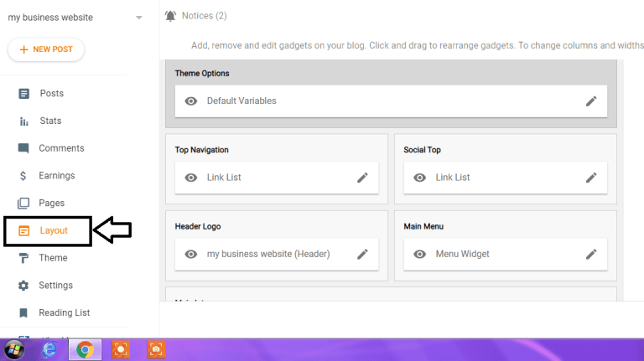644x361 pixels.
Task: Click the Comments speech bubble icon
Action: pos(23,148)
